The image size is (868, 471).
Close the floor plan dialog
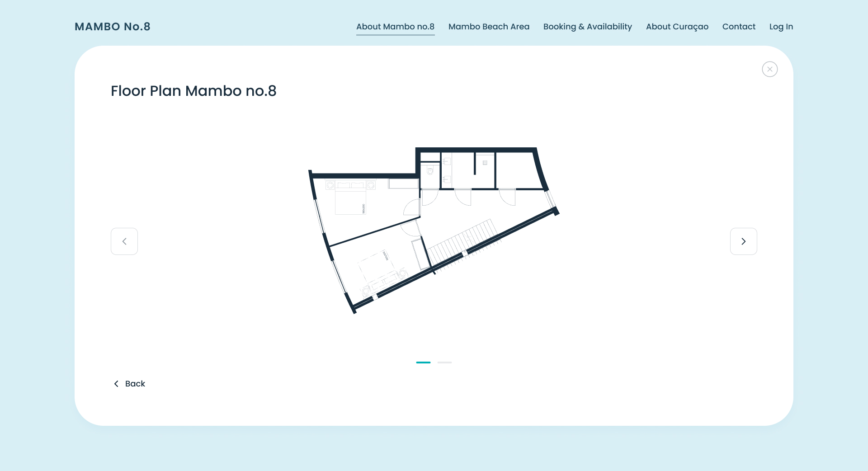click(x=769, y=69)
